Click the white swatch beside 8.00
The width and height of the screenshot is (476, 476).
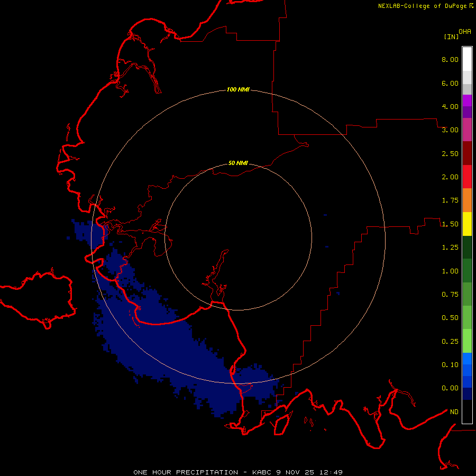click(x=467, y=59)
